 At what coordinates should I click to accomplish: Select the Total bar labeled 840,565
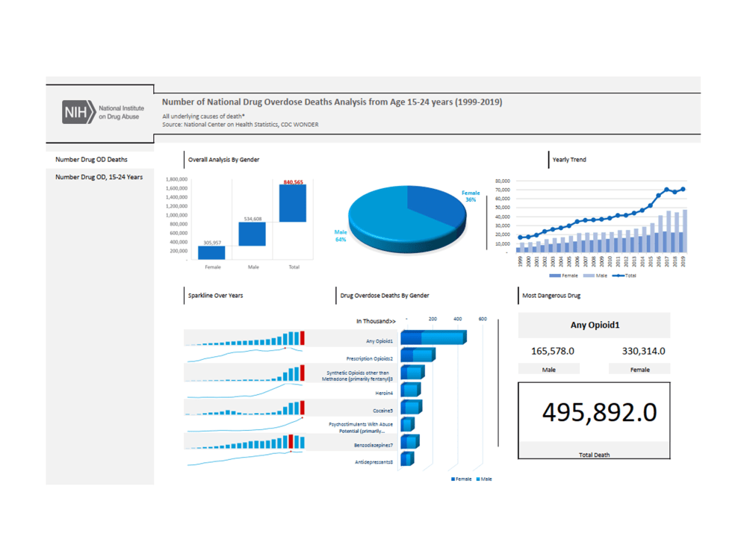tap(293, 203)
